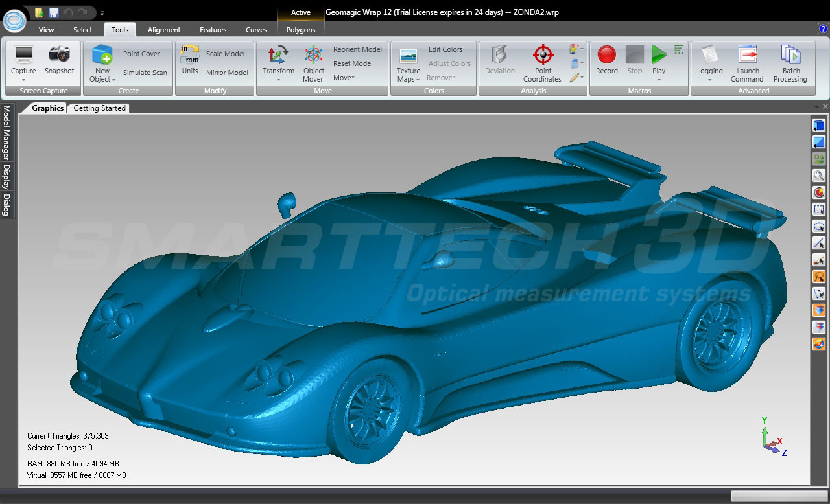Screen dimensions: 830x504
Task: Open the Geomagic application orb menu
Action: (14, 19)
